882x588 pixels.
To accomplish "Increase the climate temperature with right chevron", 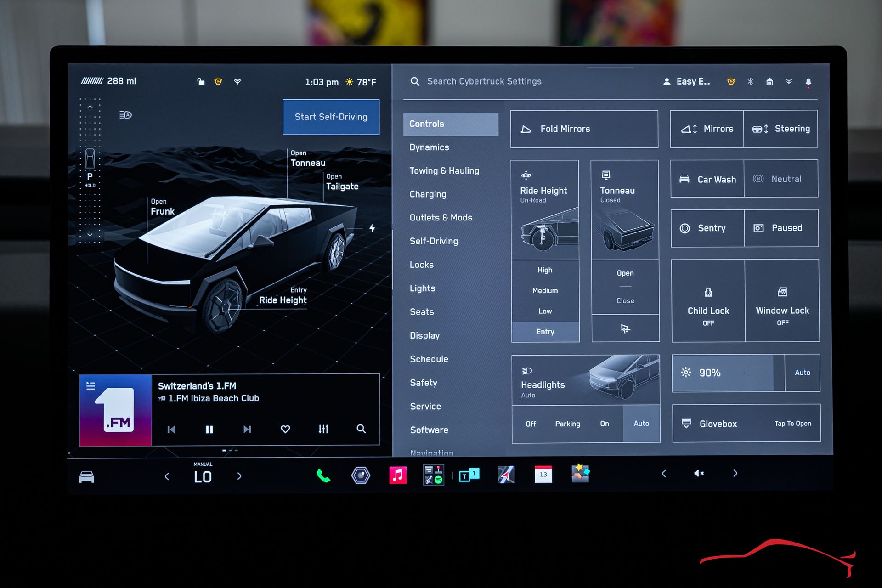I will coord(239,476).
